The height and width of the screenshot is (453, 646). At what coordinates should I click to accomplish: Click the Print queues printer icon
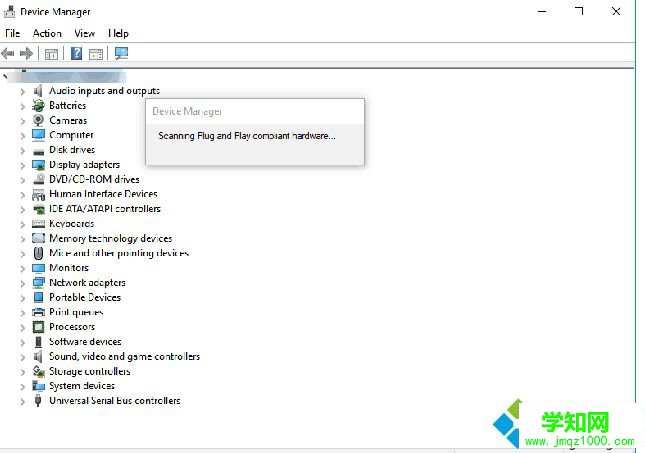[38, 312]
